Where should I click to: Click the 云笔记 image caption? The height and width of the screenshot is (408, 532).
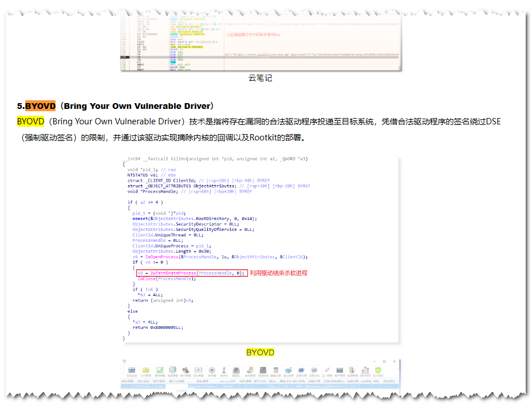click(x=260, y=78)
